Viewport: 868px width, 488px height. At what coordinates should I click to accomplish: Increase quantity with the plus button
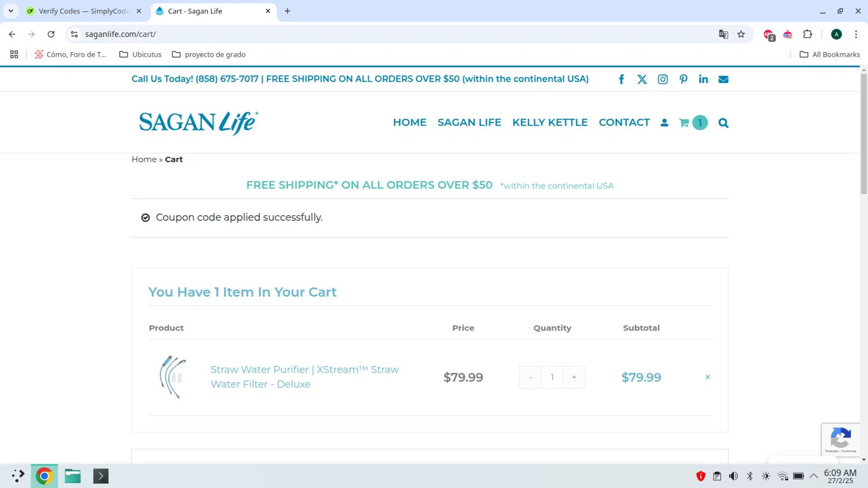tap(574, 377)
